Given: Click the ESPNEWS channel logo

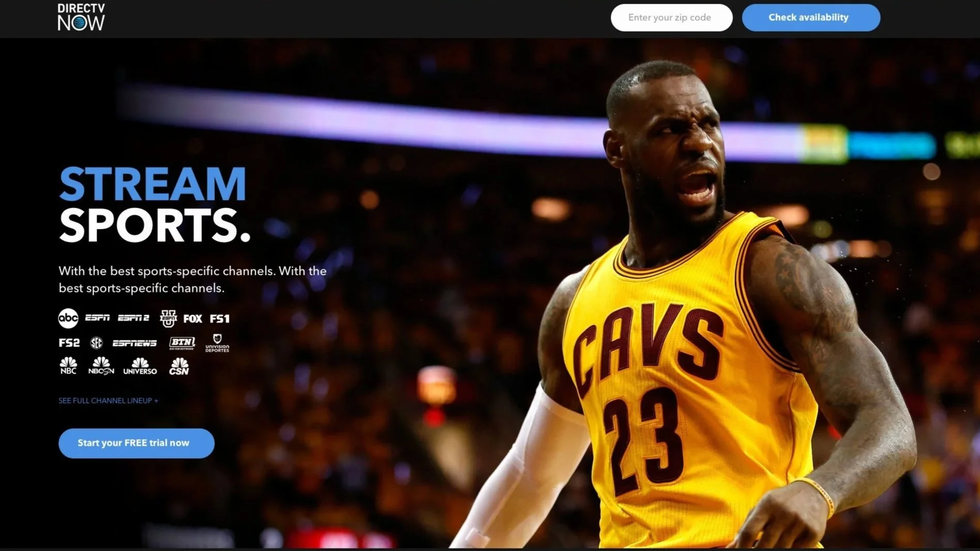Looking at the screenshot, I should tap(134, 343).
